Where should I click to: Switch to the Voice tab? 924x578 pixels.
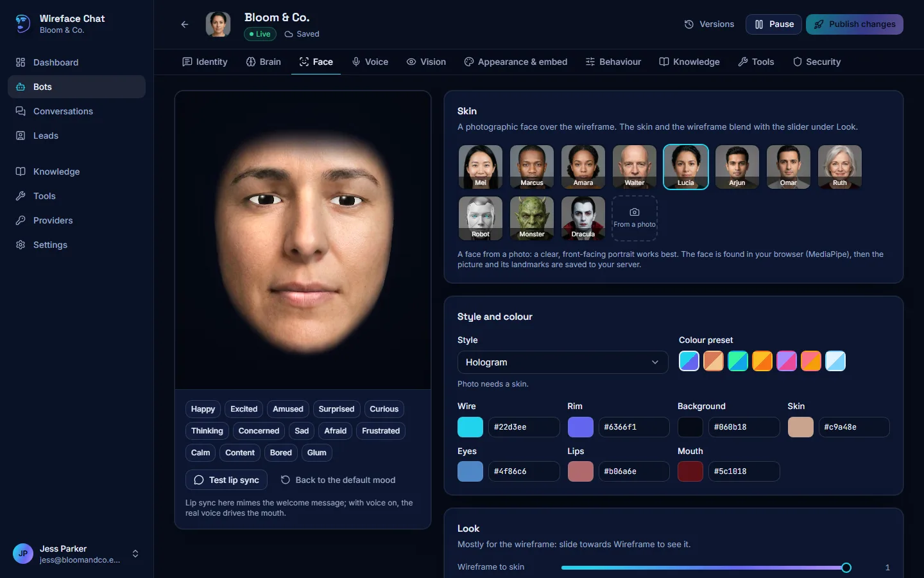[370, 62]
